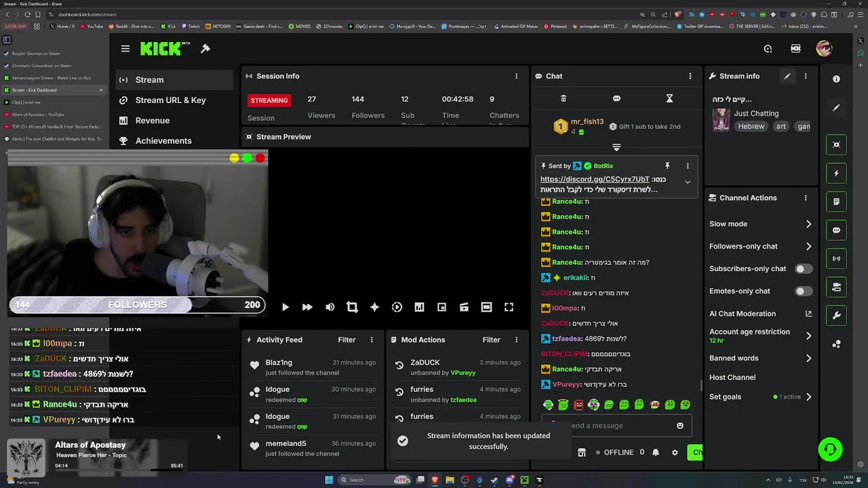The image size is (868, 488).
Task: Open the green support headset bubble
Action: coord(830,449)
